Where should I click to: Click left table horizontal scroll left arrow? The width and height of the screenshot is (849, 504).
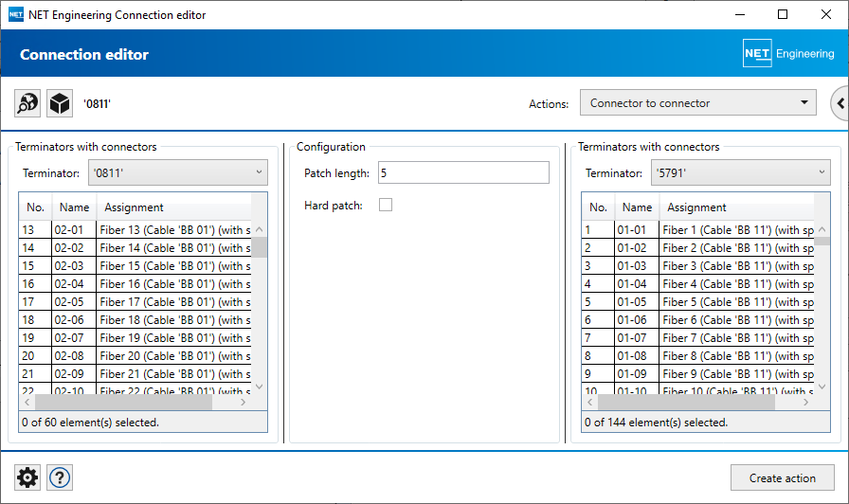coord(27,403)
